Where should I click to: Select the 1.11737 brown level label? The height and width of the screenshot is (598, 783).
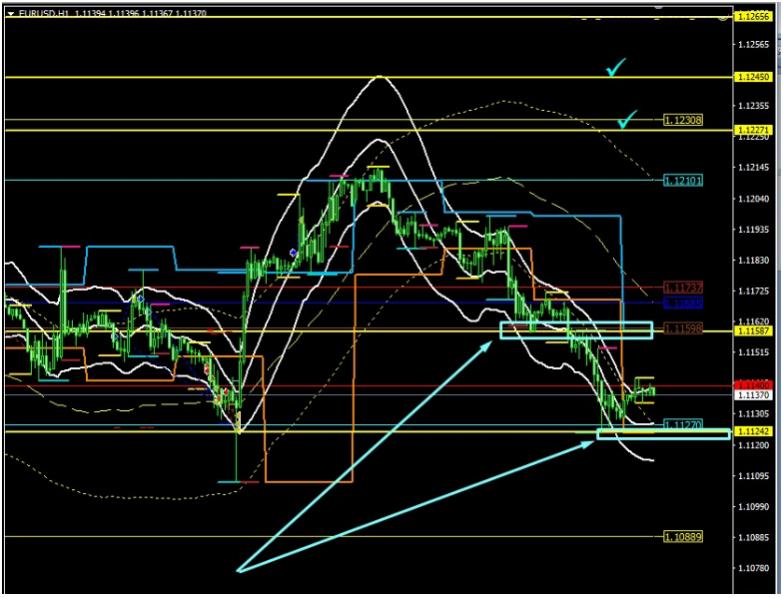click(x=683, y=288)
